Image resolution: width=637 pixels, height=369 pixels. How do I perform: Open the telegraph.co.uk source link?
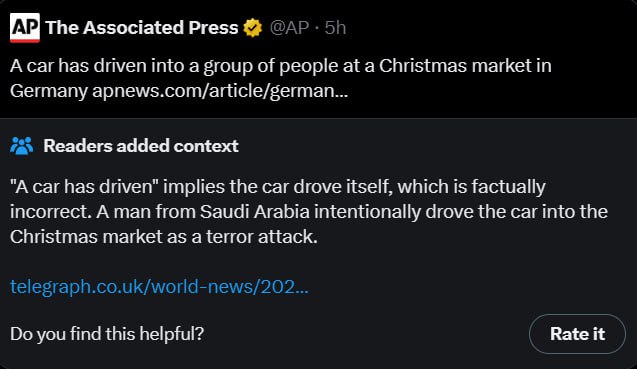click(x=159, y=287)
